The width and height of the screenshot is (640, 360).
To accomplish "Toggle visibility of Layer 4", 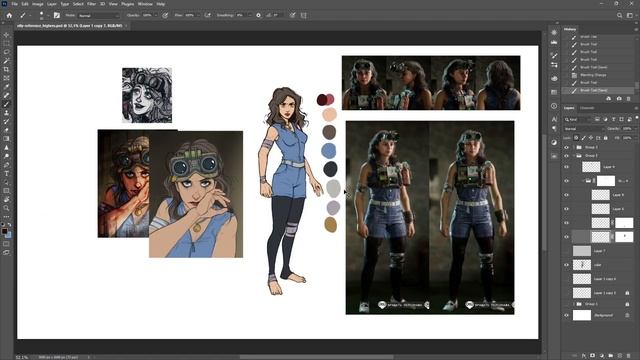I will click(x=566, y=167).
